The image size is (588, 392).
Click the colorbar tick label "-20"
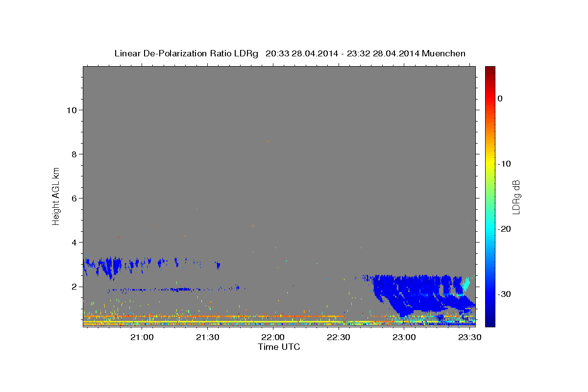504,229
